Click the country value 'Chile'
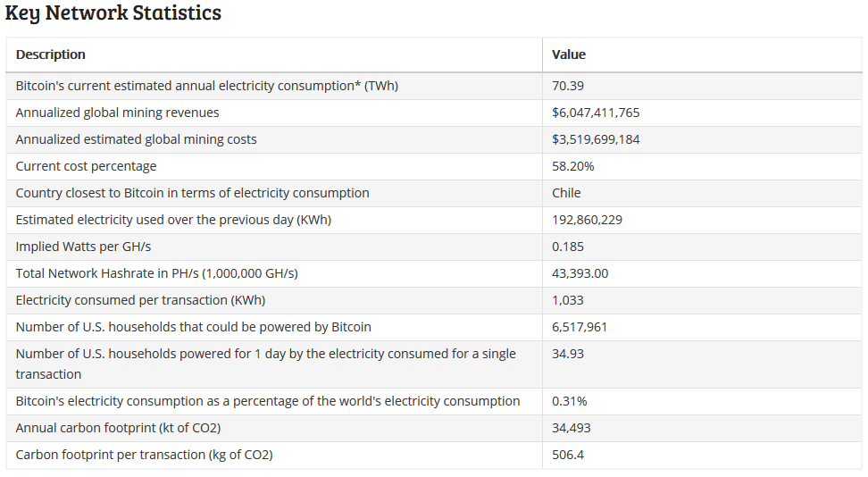Viewport: 868px width, 477px height. tap(566, 193)
